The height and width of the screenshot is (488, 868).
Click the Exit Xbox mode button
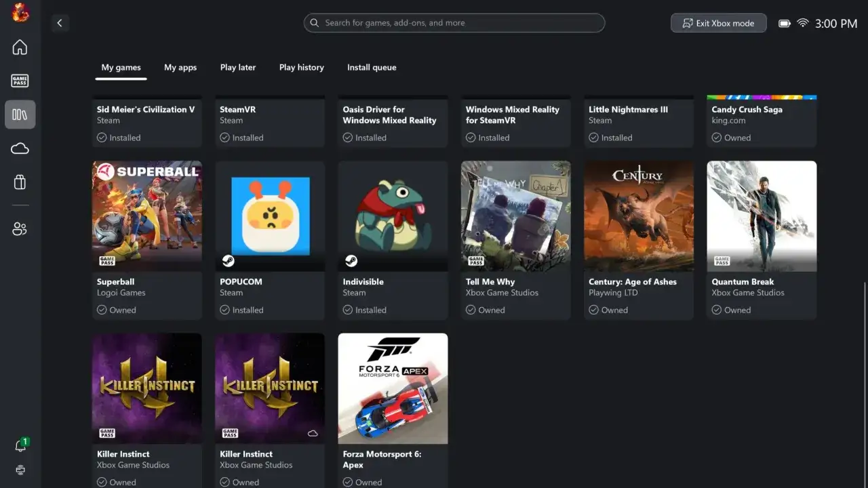point(719,23)
